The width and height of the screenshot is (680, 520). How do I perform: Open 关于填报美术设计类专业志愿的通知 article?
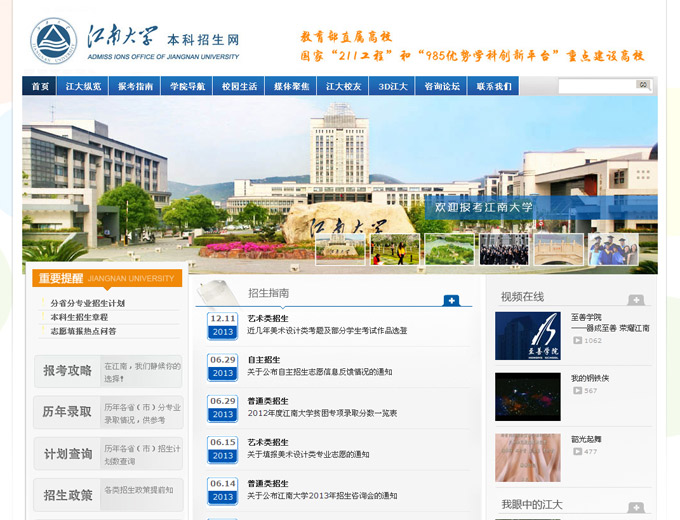click(x=308, y=455)
